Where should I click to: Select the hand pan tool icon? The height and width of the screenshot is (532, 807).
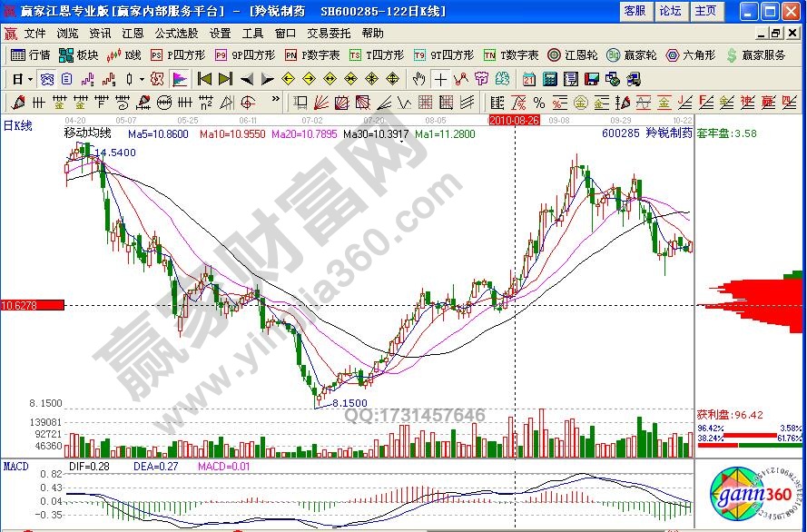pos(419,79)
